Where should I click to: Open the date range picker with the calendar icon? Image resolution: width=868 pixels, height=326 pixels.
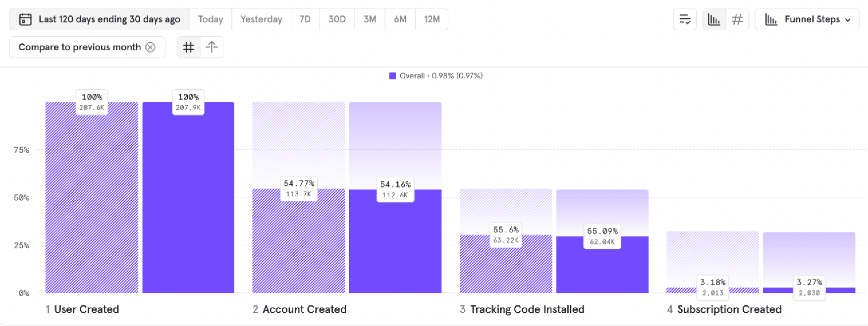pyautogui.click(x=99, y=19)
